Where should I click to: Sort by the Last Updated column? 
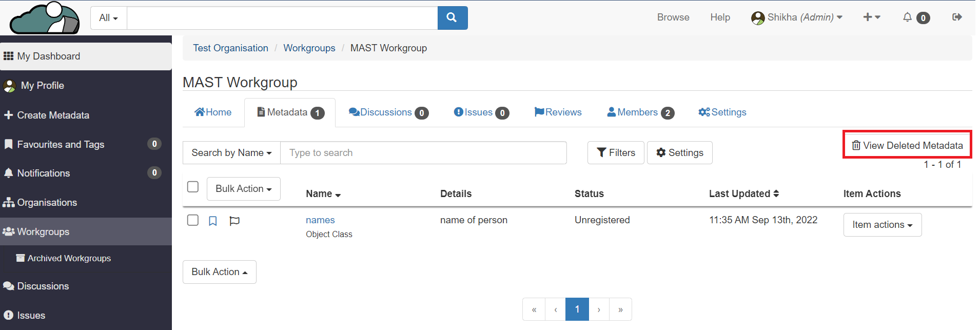click(x=743, y=193)
